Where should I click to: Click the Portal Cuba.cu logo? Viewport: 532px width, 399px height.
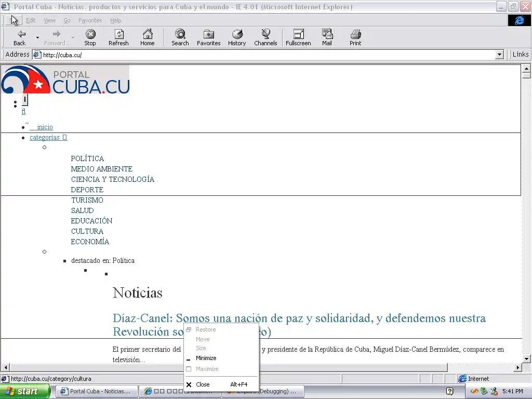coord(65,79)
